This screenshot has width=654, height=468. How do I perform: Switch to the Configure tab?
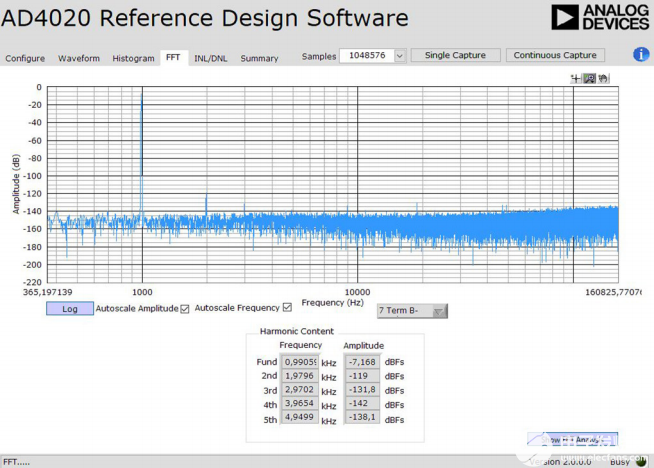pos(25,58)
